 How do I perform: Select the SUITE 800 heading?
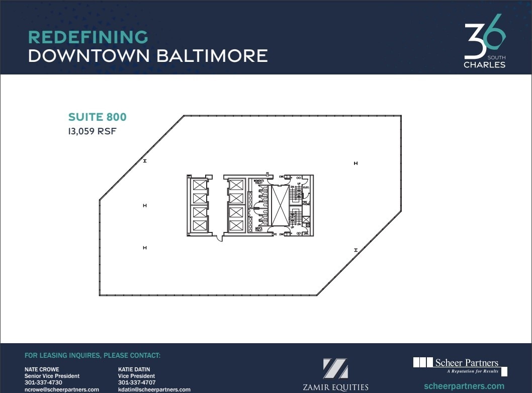coord(98,117)
